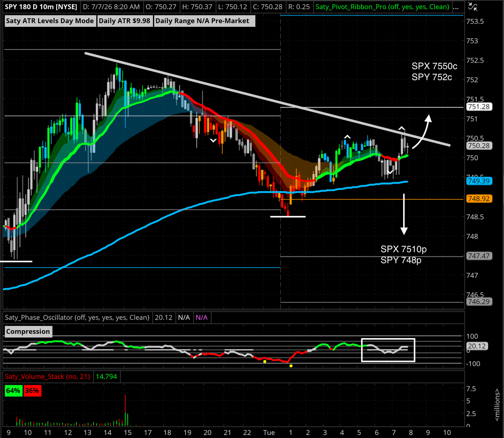This screenshot has width=504, height=438.
Task: Open the '...' more studies overflow
Action: tap(456, 7)
